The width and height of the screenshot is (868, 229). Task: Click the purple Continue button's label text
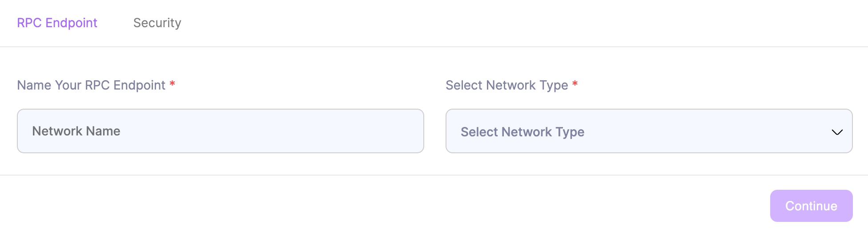click(x=811, y=206)
